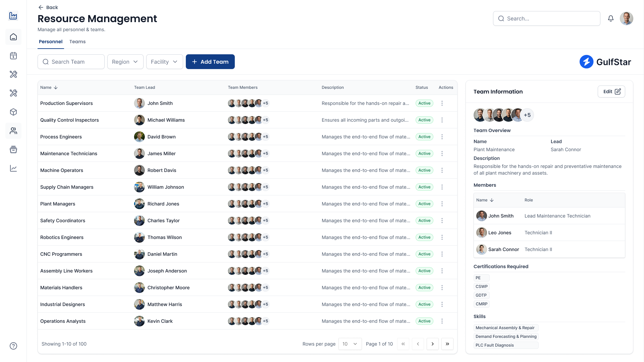Open the Rows per page dropdown
644x362 pixels.
click(x=350, y=344)
